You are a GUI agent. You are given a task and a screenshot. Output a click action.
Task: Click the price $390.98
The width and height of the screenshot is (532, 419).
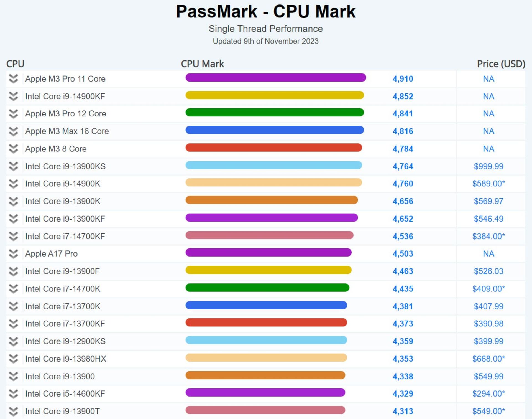tap(488, 324)
